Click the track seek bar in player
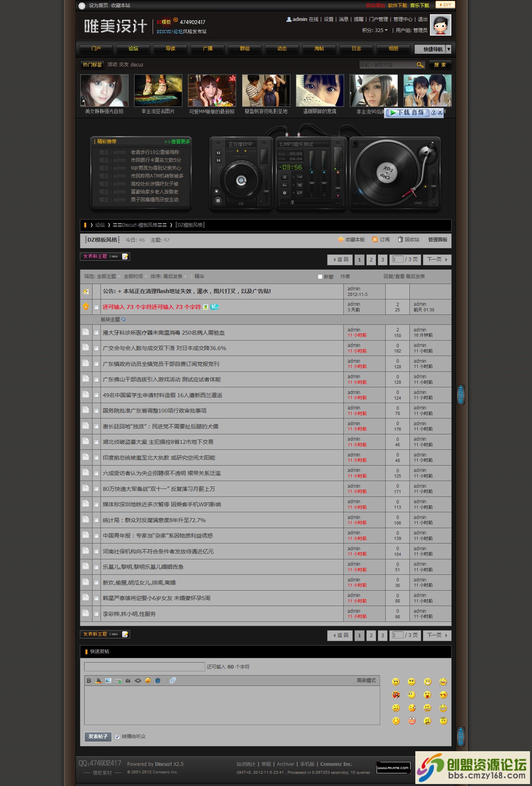The width and height of the screenshot is (532, 786). pos(311,203)
